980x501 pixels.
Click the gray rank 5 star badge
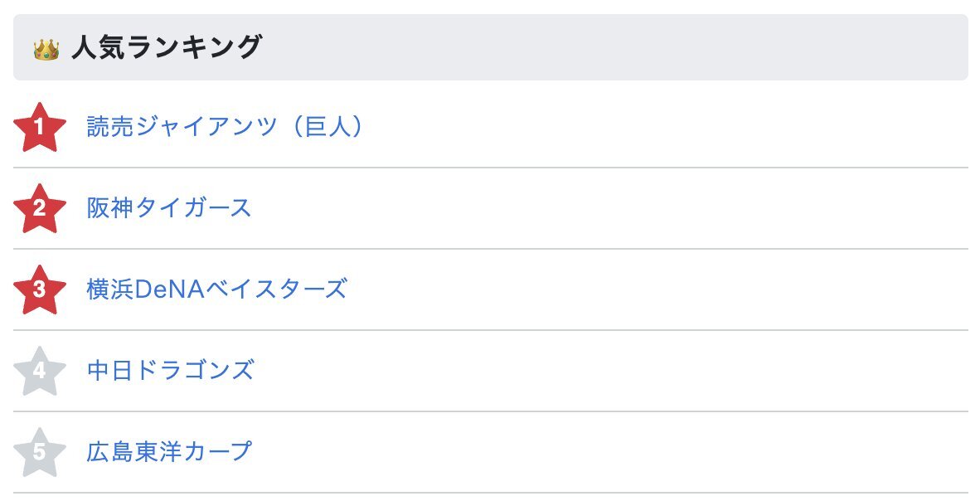pos(39,453)
